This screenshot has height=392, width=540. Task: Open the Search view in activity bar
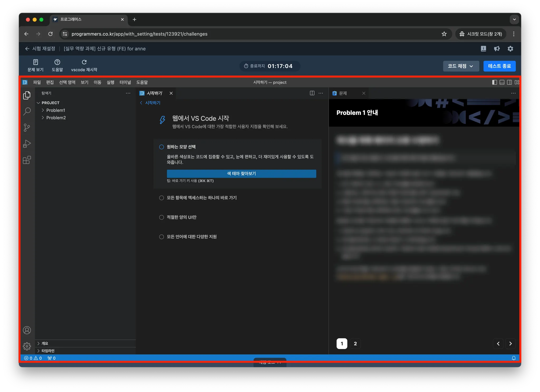tap(27, 111)
